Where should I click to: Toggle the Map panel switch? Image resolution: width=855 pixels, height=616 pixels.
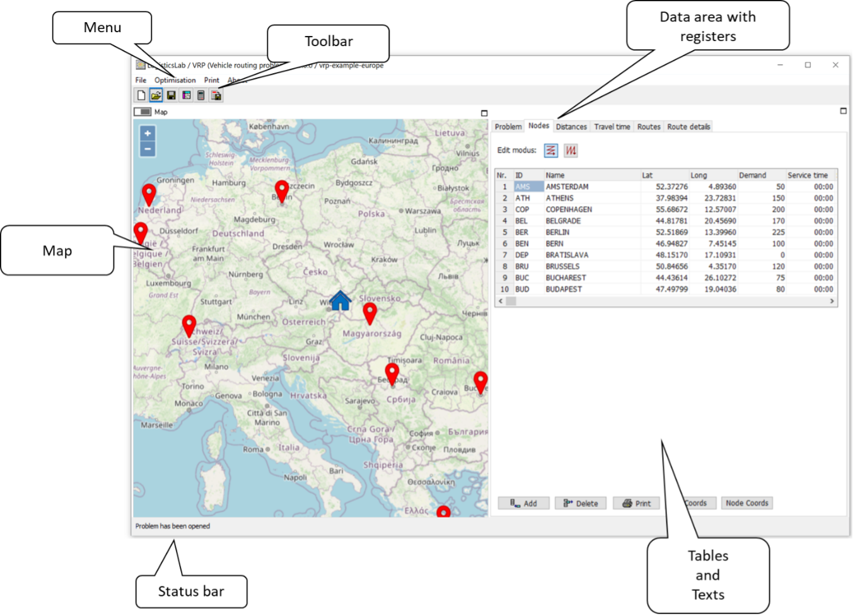tap(143, 112)
